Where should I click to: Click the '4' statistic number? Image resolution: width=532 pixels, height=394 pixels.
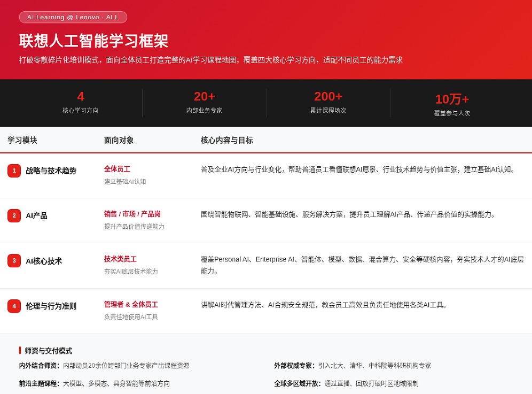coord(81,96)
